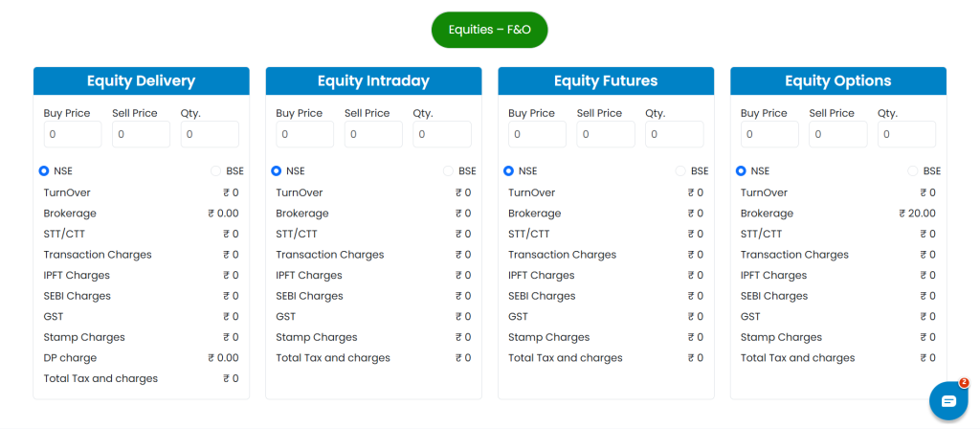Viewport: 980px width, 429px height.
Task: Select NSE in Equity Options
Action: (742, 170)
